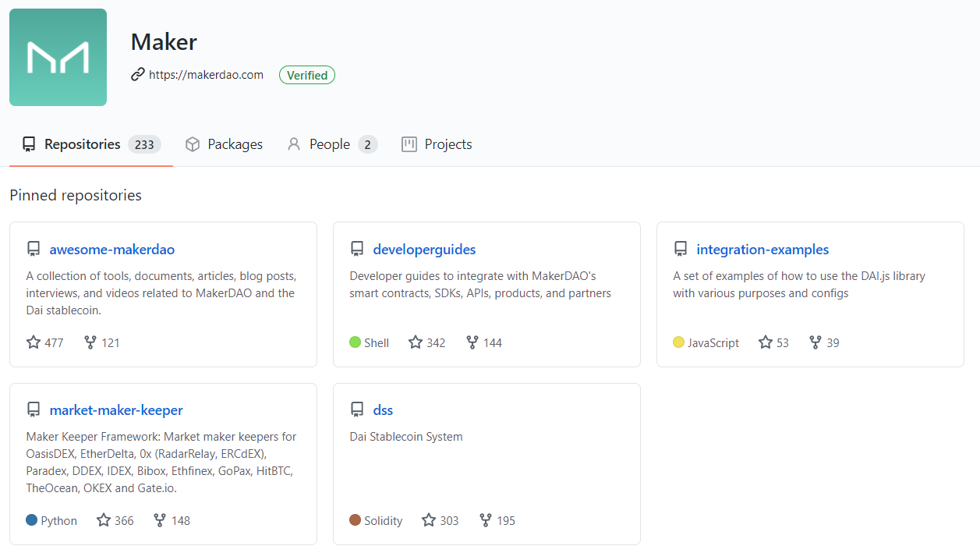Click the awesome-makerdao description text
The image size is (980, 553).
pos(161,293)
